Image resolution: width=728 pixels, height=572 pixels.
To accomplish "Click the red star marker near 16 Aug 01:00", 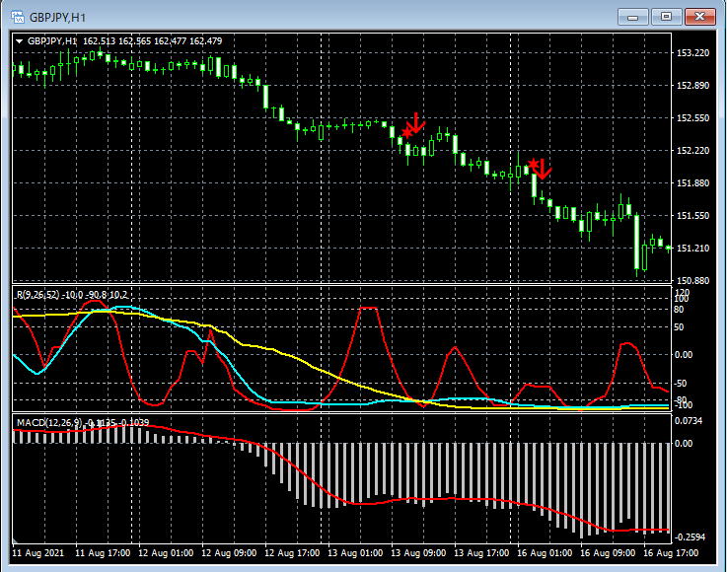I will (533, 163).
